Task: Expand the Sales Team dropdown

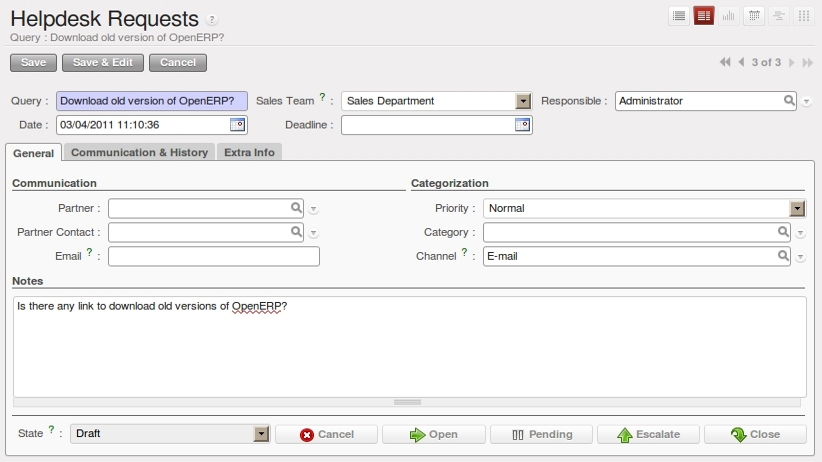Action: click(522, 101)
